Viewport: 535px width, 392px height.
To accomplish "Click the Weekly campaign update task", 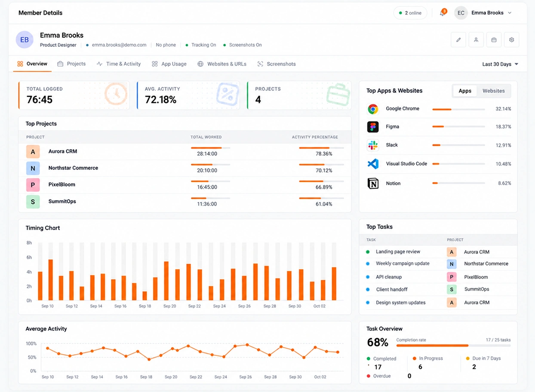I will tap(403, 263).
